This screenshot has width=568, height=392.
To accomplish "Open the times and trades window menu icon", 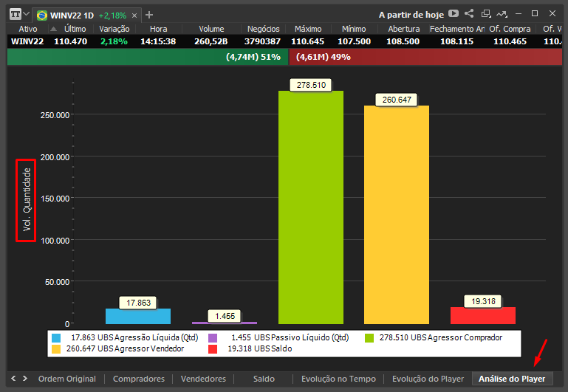I will pyautogui.click(x=16, y=15).
